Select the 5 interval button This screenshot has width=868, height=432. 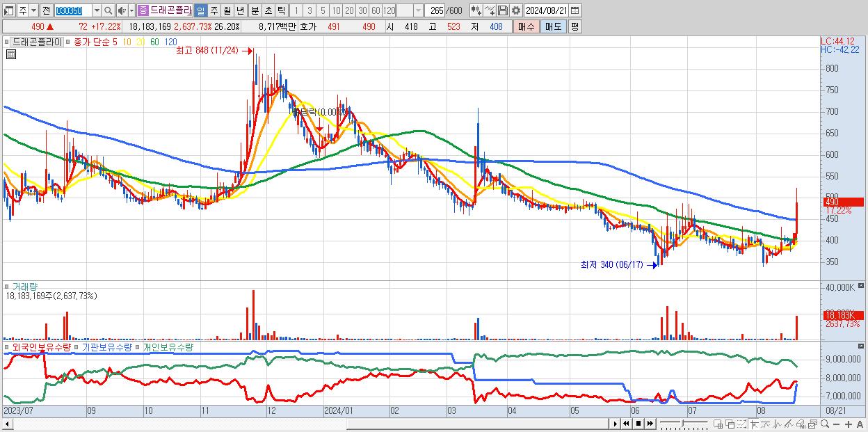[x=323, y=10]
